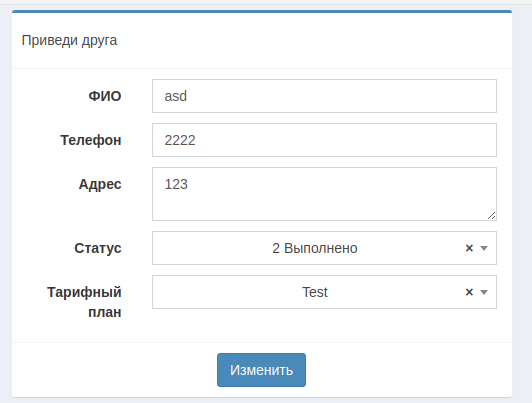Viewport: 532px width, 403px height.
Task: Click the ФИО label
Action: (x=105, y=96)
